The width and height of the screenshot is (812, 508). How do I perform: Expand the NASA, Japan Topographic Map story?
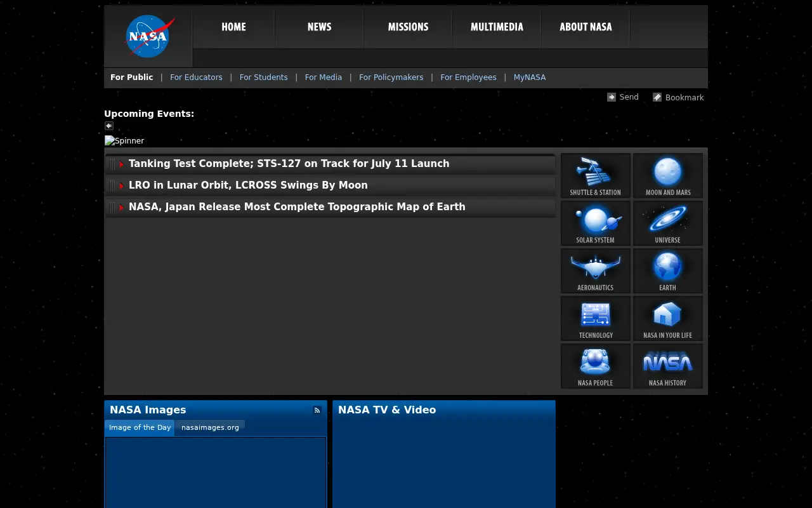[331, 207]
